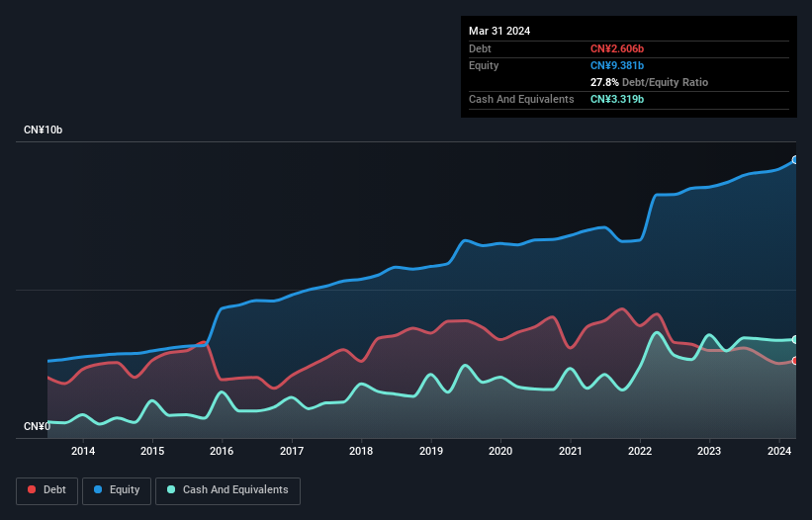The width and height of the screenshot is (812, 520).
Task: Click the CN¥2.606b debt value
Action: point(617,48)
